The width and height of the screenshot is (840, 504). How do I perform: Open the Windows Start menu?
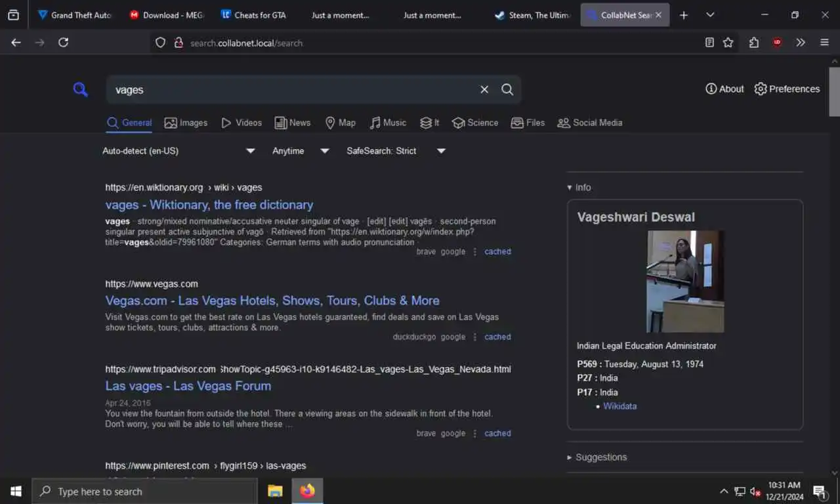(16, 491)
